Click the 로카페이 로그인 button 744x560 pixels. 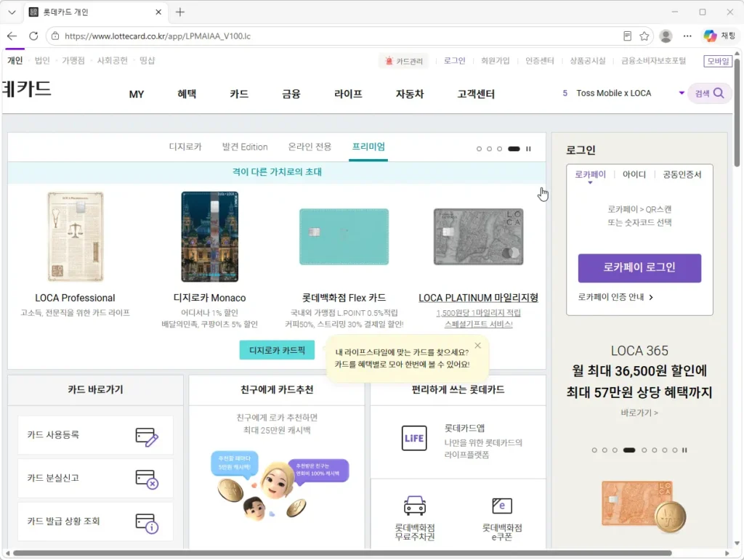(x=639, y=268)
